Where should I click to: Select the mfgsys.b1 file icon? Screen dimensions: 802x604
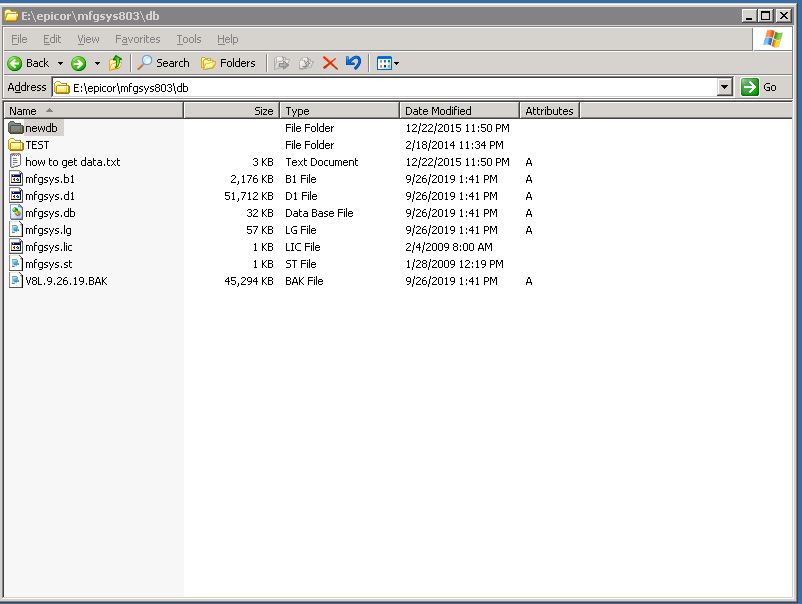pyautogui.click(x=16, y=178)
